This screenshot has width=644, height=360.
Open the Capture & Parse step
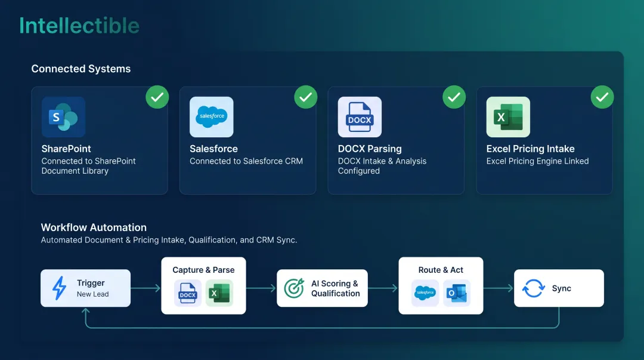204,285
